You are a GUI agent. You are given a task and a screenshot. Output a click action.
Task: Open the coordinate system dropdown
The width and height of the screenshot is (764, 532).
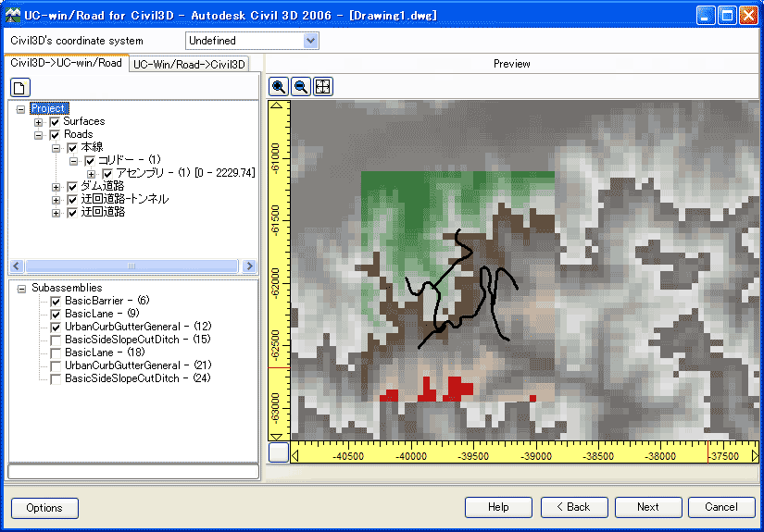pos(311,41)
